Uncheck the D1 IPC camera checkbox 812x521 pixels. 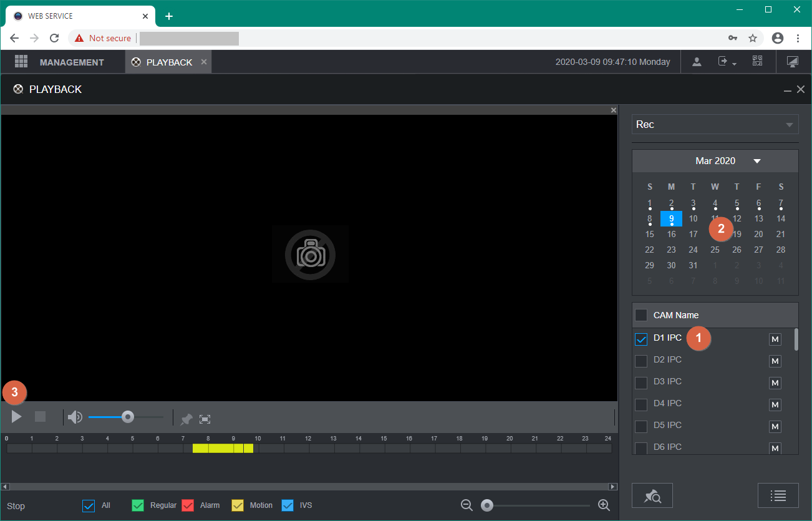pyautogui.click(x=641, y=339)
